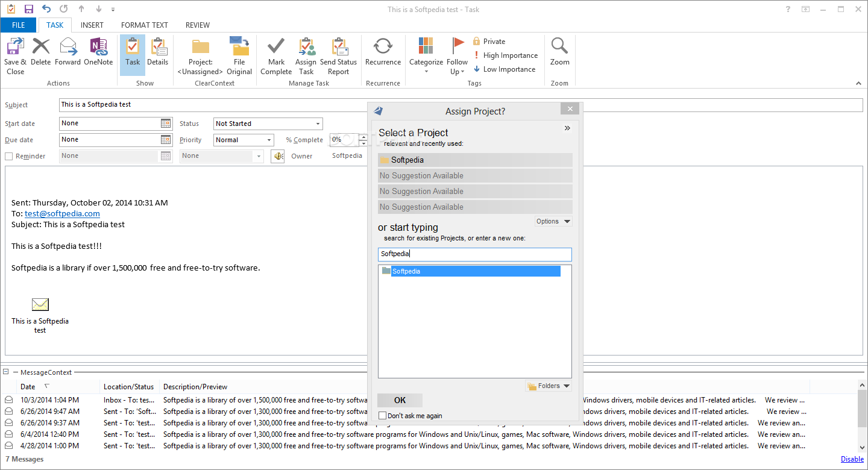The height and width of the screenshot is (470, 868).
Task: Forward the task with the Forward icon
Action: coord(68,52)
